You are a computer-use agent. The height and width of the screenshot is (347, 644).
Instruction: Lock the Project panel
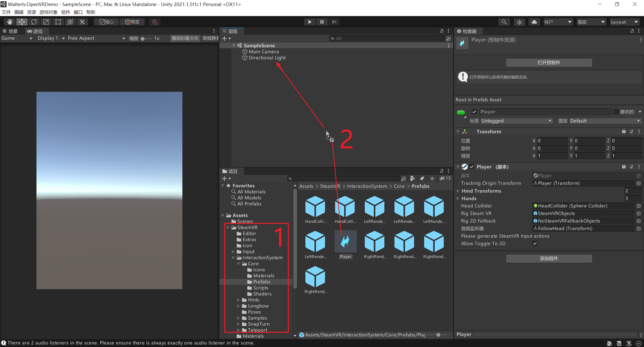click(x=442, y=171)
